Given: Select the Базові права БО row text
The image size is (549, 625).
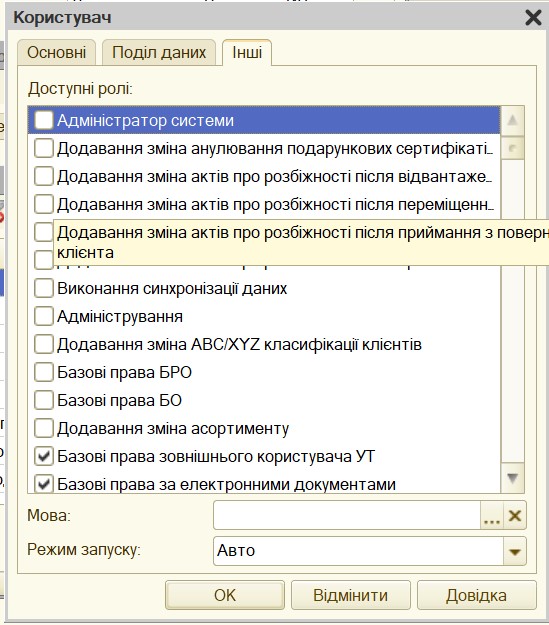Looking at the screenshot, I should (119, 400).
